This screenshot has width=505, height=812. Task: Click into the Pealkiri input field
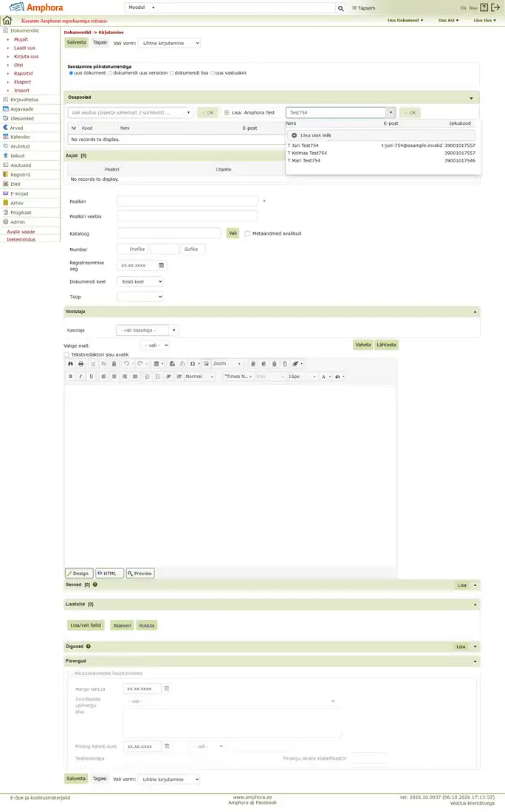click(188, 201)
